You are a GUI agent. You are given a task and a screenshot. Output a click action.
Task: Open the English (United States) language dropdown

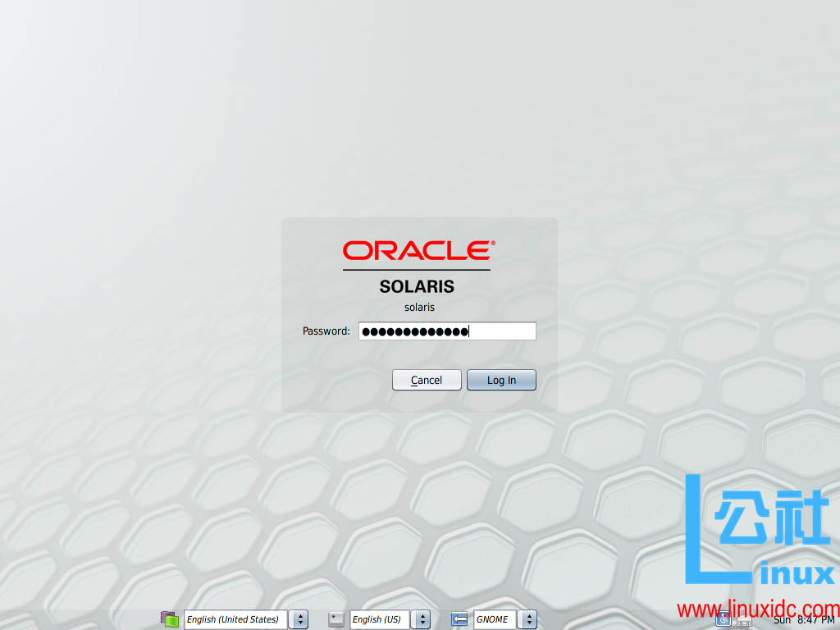235,619
